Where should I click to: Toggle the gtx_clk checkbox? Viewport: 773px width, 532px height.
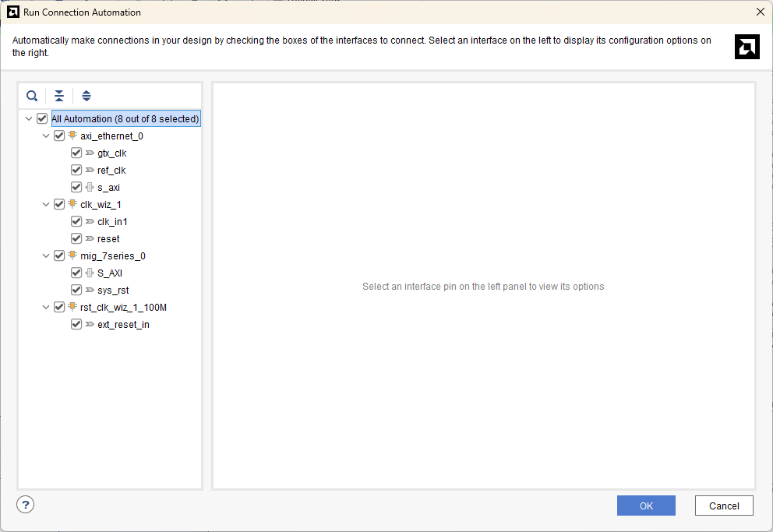click(x=76, y=153)
